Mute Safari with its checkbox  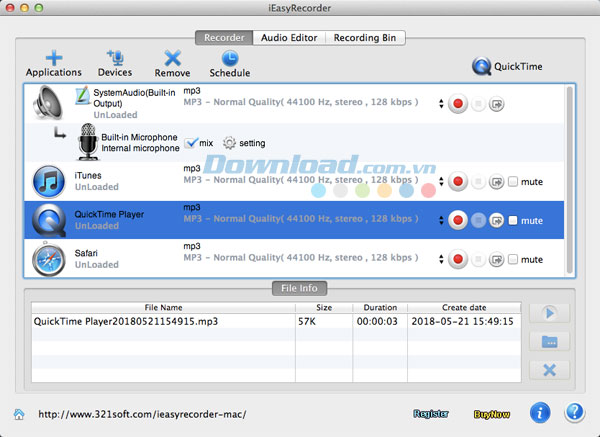pyautogui.click(x=513, y=259)
